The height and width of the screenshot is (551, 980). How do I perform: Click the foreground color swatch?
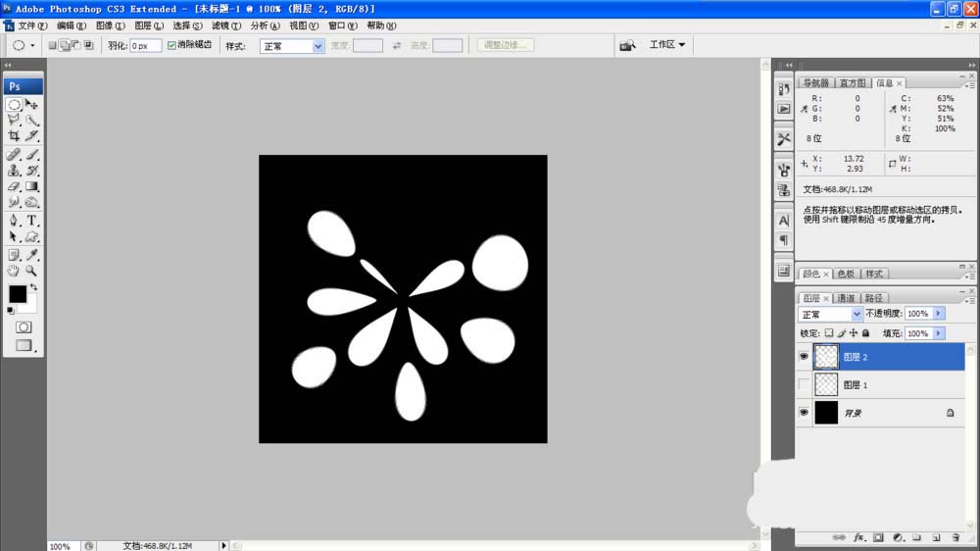tap(18, 294)
